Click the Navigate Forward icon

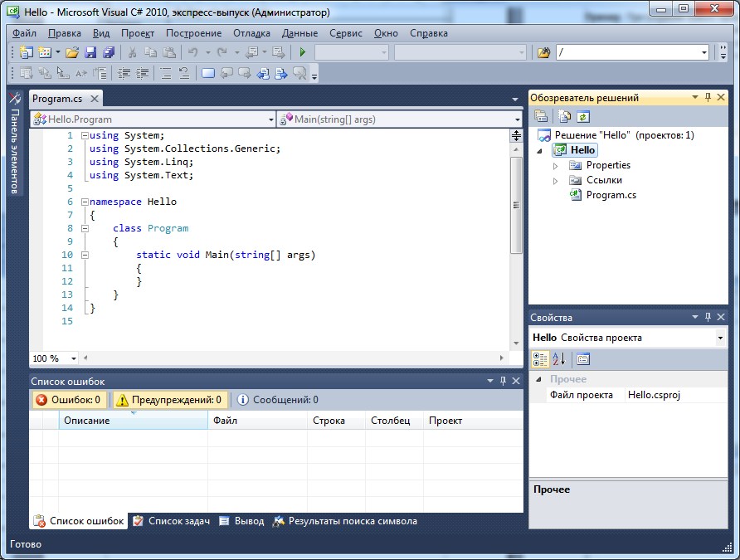click(x=279, y=52)
